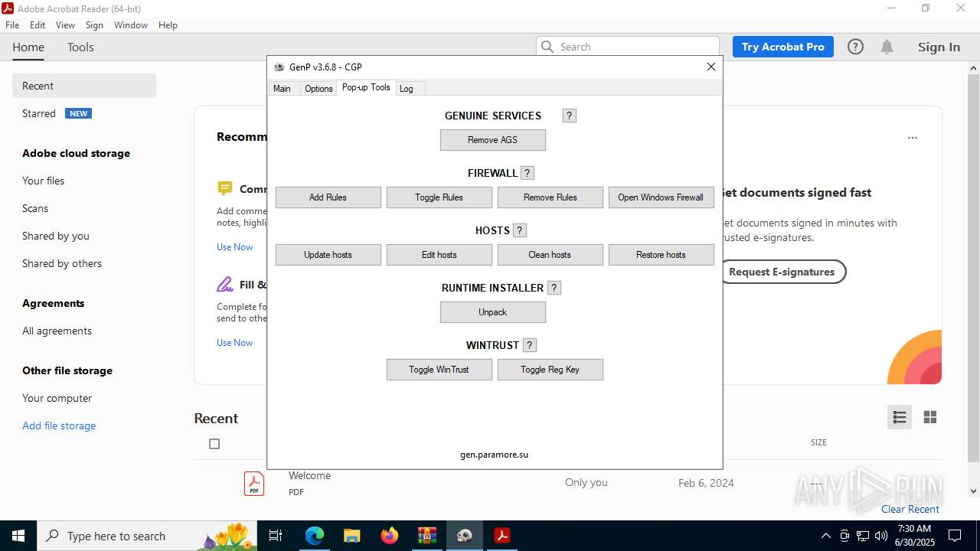Switch to grid view icon in Recent
980x551 pixels.
point(930,417)
